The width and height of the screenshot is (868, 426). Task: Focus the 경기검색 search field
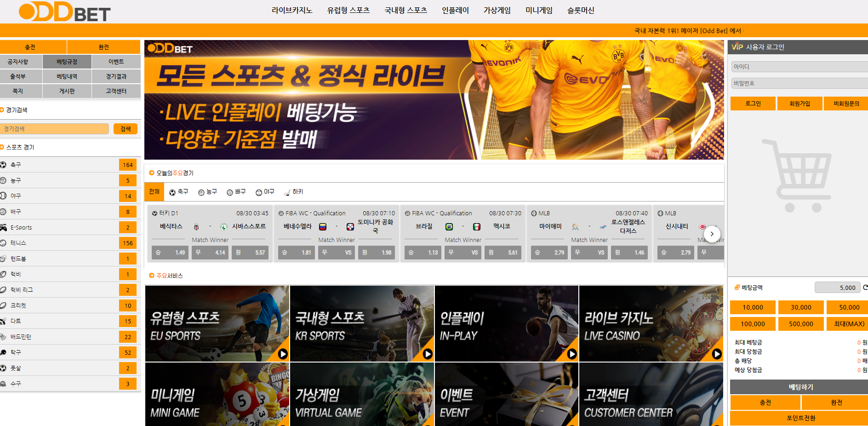55,129
